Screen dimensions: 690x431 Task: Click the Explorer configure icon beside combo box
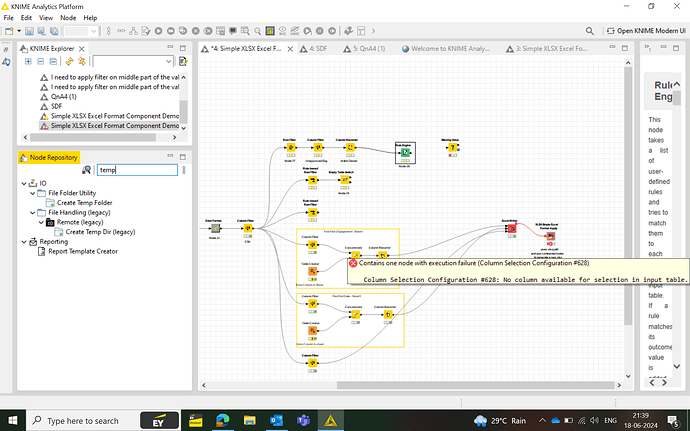pyautogui.click(x=183, y=61)
